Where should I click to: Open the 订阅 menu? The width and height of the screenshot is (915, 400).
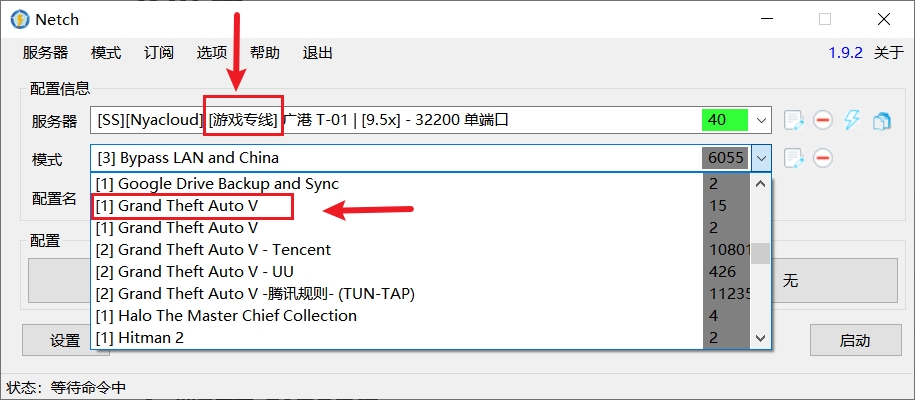pos(158,53)
